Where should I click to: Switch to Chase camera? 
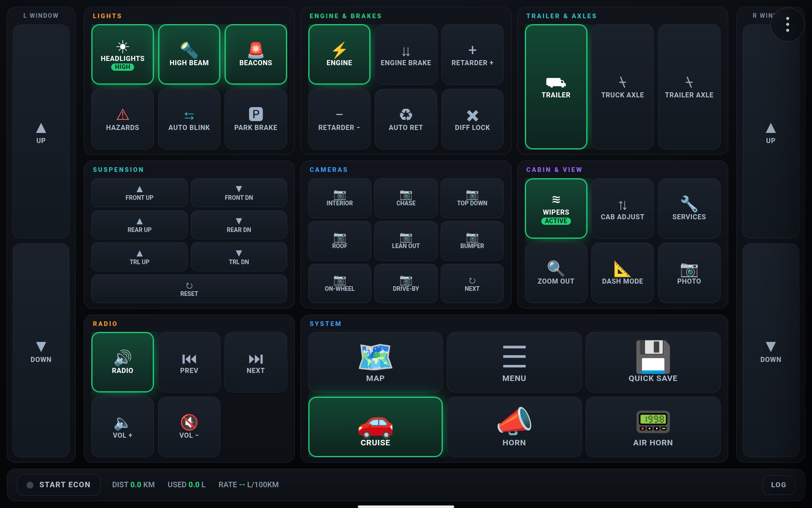click(x=406, y=198)
